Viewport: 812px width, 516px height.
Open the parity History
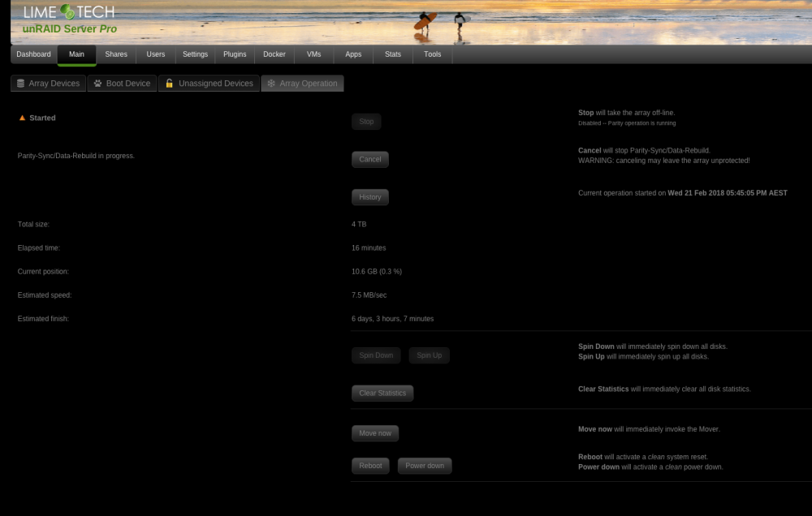[x=370, y=197]
